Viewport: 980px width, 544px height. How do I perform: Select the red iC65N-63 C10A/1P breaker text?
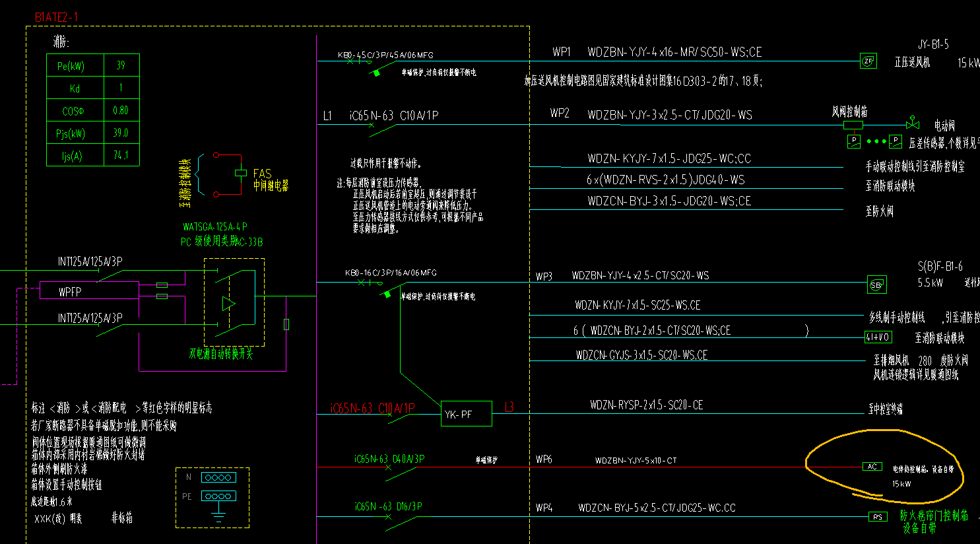pyautogui.click(x=373, y=409)
